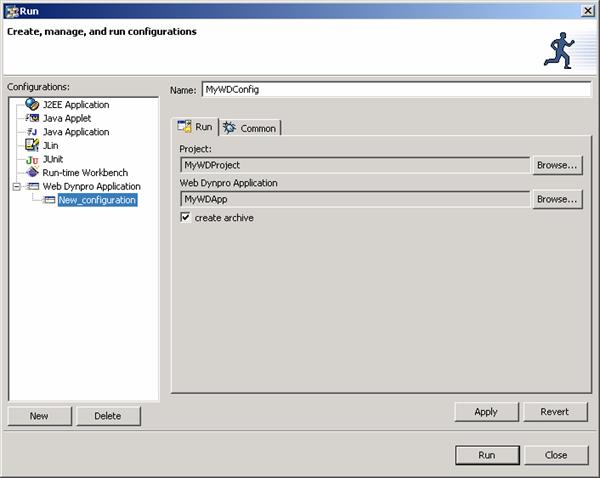600x478 pixels.
Task: Select the Run tab
Action: [x=195, y=127]
